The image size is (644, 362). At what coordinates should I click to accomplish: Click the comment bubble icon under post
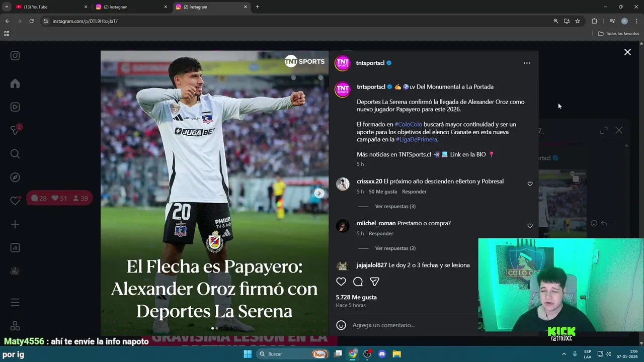pos(358,282)
